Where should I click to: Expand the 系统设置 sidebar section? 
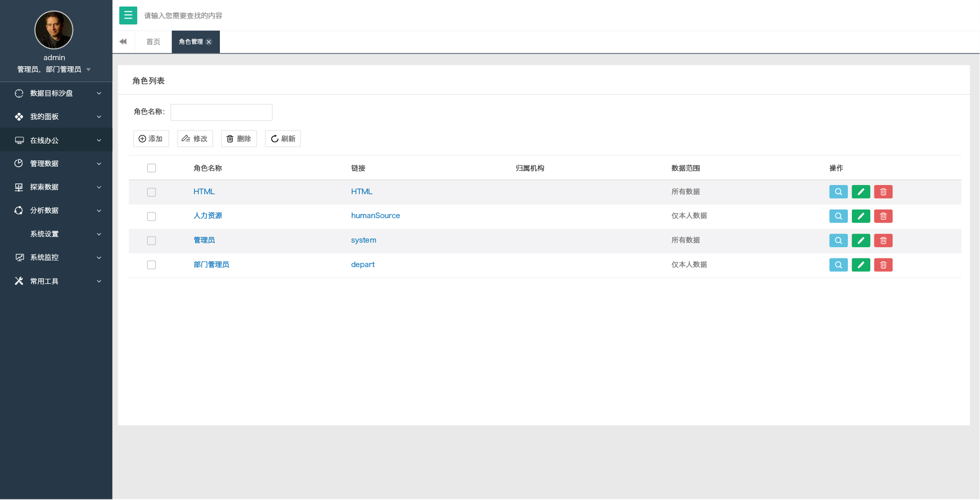pyautogui.click(x=56, y=234)
